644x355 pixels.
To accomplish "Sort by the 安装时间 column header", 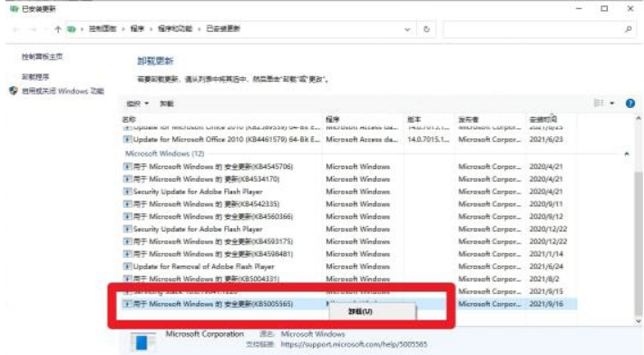I will [x=543, y=120].
